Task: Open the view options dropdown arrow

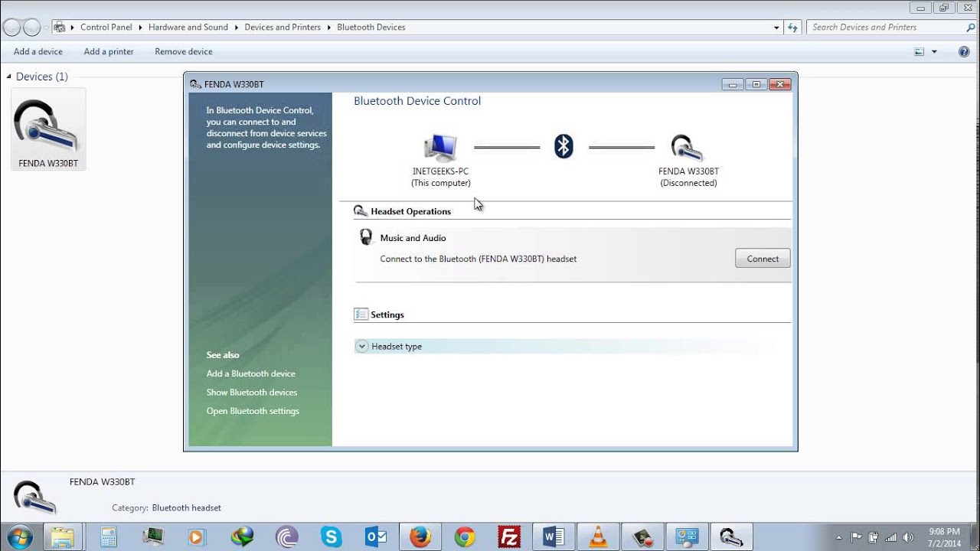Action: 934,51
